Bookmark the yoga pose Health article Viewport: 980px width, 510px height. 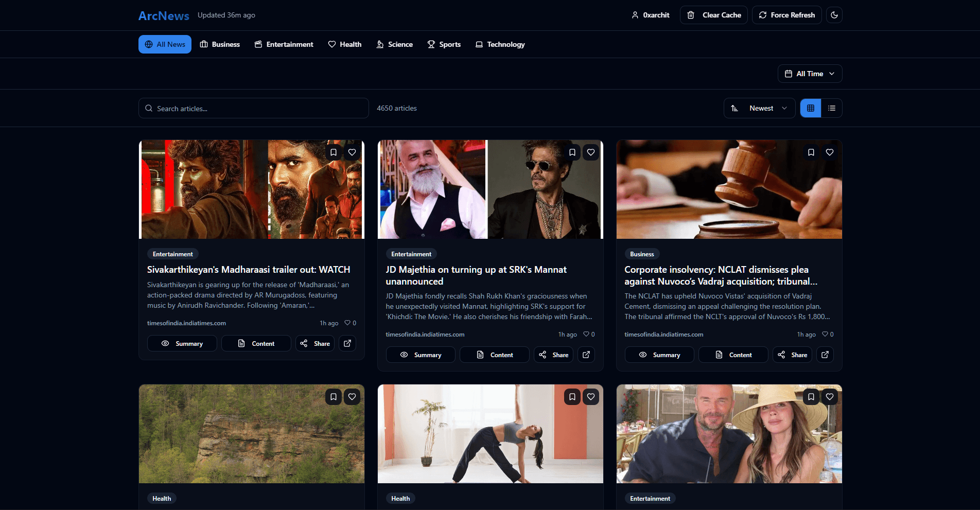click(572, 397)
